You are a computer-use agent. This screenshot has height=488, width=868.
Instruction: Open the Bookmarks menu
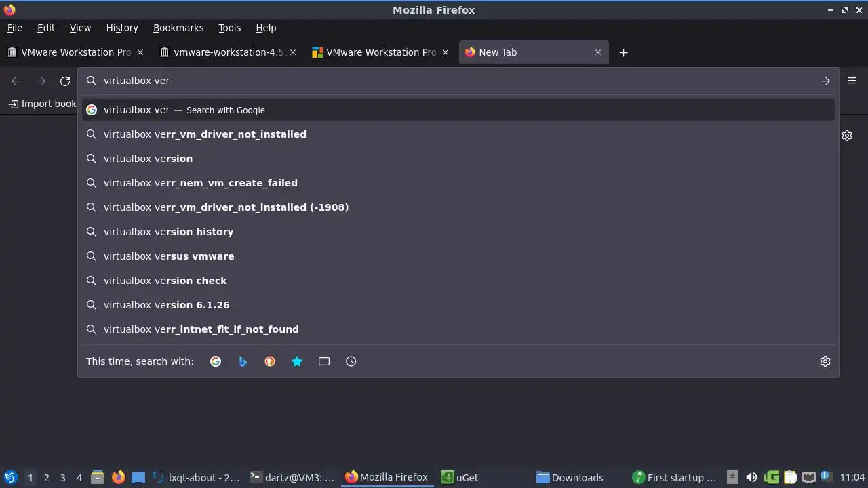coord(178,28)
